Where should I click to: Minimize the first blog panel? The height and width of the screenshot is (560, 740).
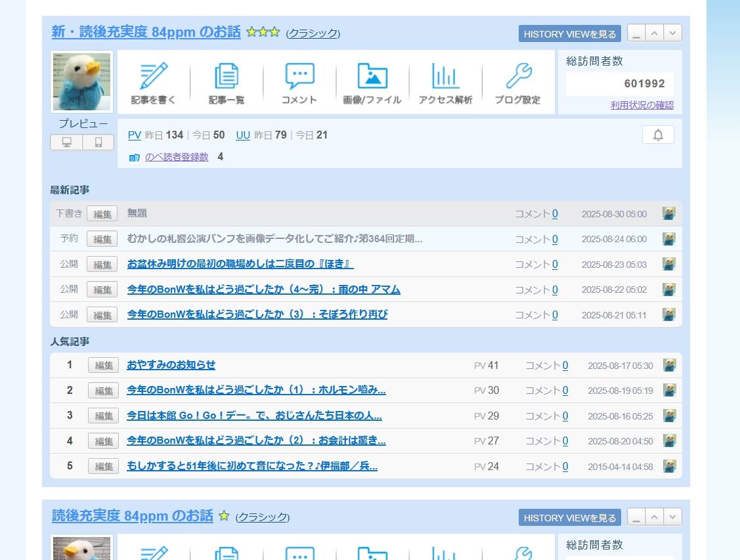pyautogui.click(x=636, y=33)
